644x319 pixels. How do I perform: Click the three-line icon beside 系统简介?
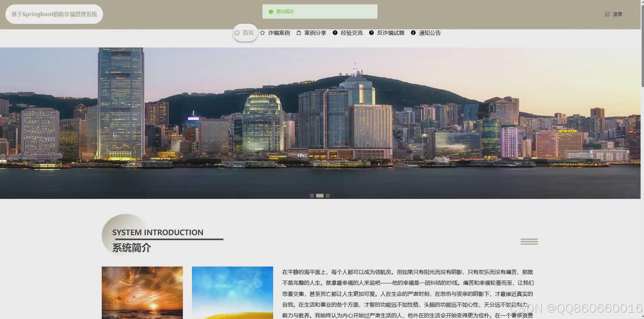coord(529,242)
